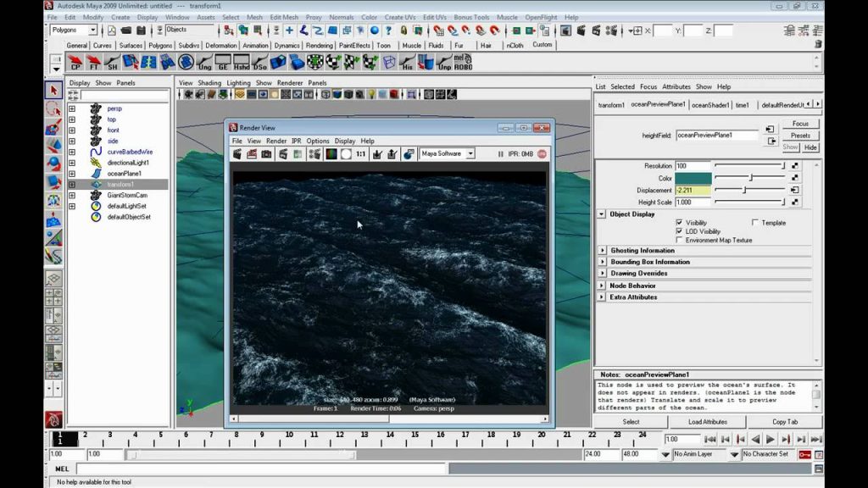Click the DSo shelf icon
The height and width of the screenshot is (488, 868).
(259, 63)
